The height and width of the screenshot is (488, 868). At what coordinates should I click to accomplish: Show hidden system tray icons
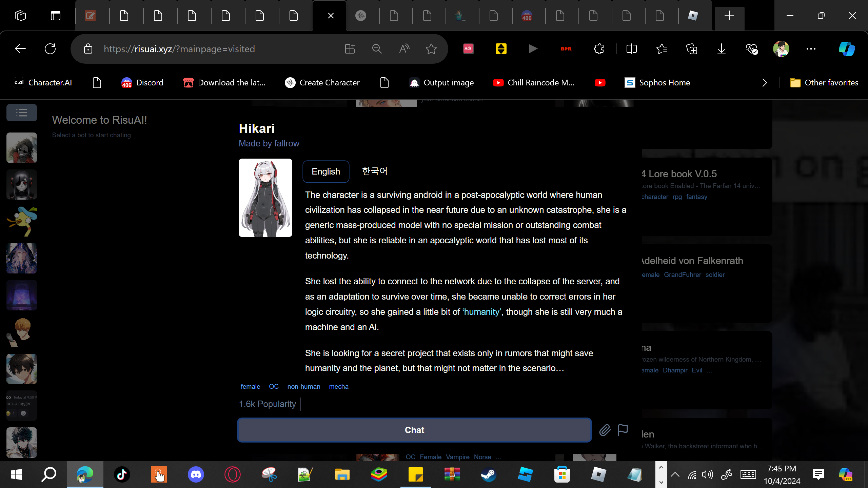tap(675, 474)
